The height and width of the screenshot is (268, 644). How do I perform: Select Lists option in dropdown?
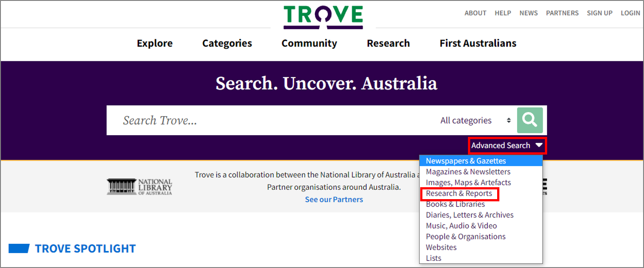[x=481, y=258]
